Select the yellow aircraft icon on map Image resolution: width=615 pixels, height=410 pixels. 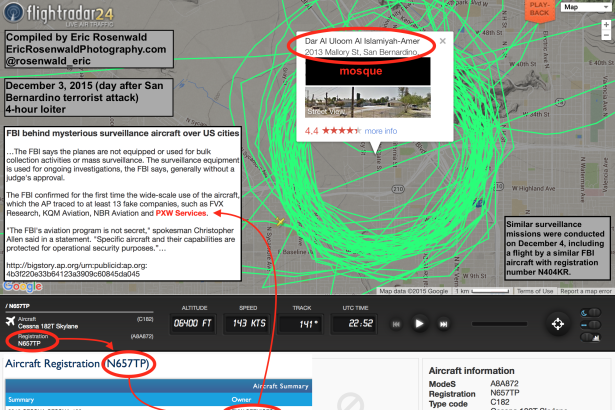tap(280, 222)
